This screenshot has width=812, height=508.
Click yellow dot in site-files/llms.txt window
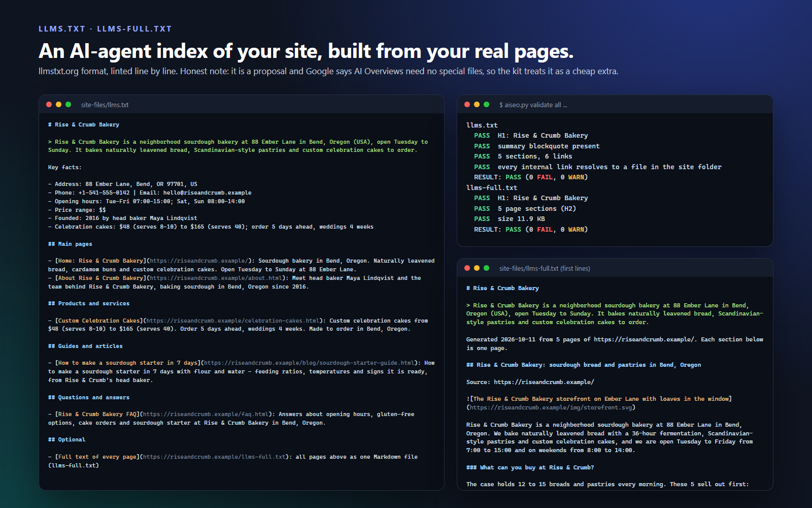[x=58, y=105]
